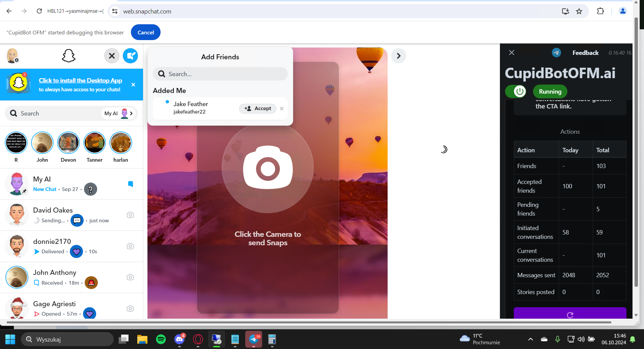Viewport: 644px width, 349px height.
Task: Open Discord from the taskbar
Action: point(179,339)
